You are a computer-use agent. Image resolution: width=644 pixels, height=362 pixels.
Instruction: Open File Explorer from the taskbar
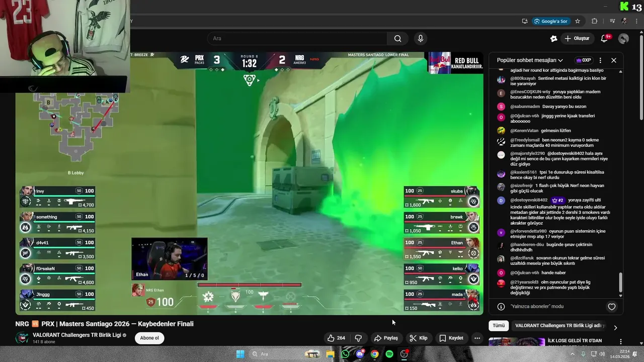[x=331, y=354]
